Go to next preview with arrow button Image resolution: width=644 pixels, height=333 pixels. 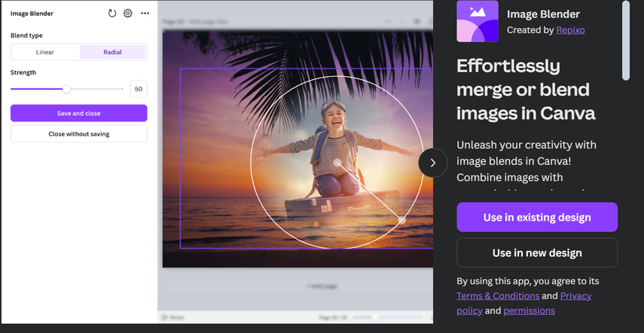click(x=432, y=163)
